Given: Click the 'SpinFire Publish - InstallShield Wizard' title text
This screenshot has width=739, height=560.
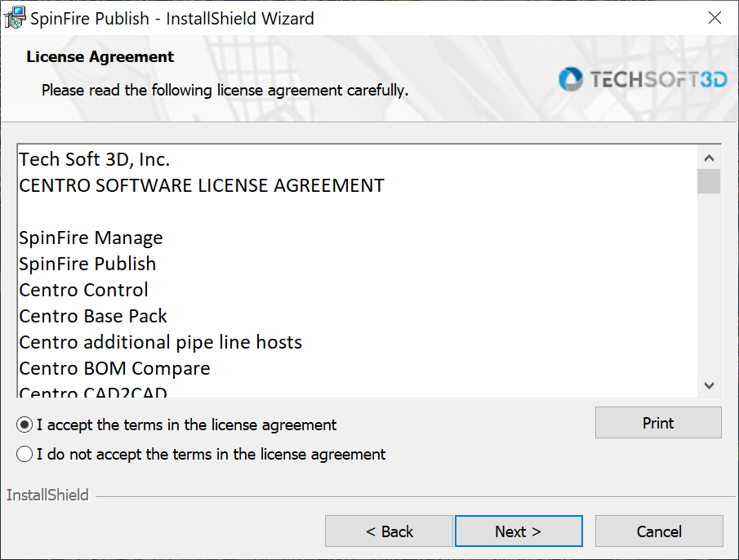Looking at the screenshot, I should point(171,18).
